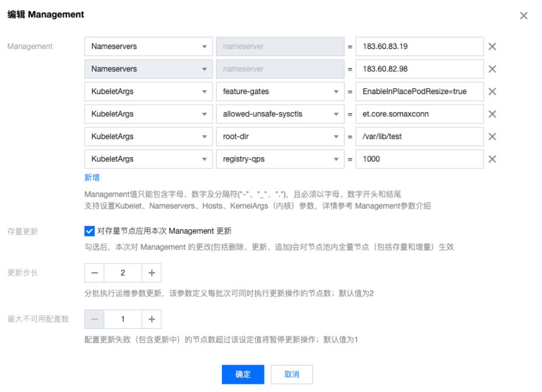Increase the 最大不可用配置数 value
Screen dimensions: 542x392
tap(151, 319)
